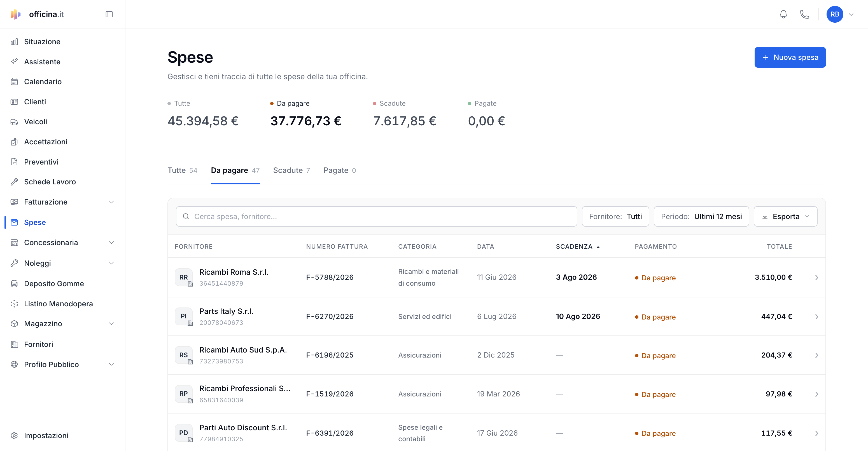Click the Schede Lavoro wrench icon
This screenshot has width=868, height=451.
click(x=14, y=182)
